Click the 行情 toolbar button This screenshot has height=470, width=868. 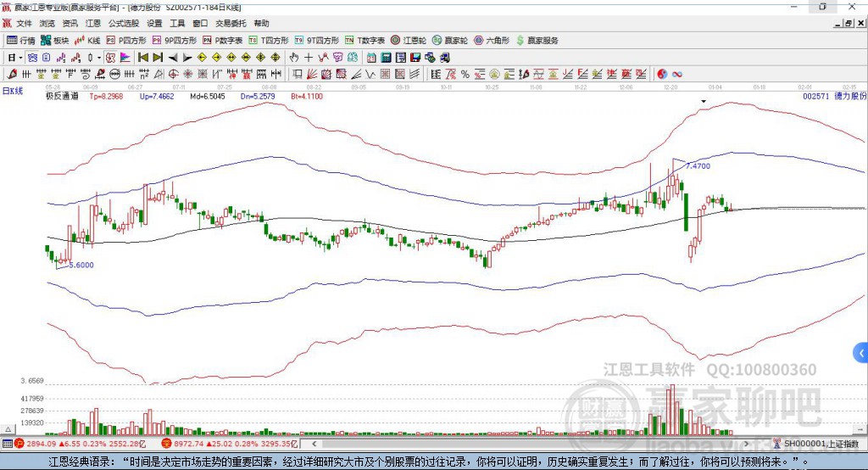click(21, 41)
